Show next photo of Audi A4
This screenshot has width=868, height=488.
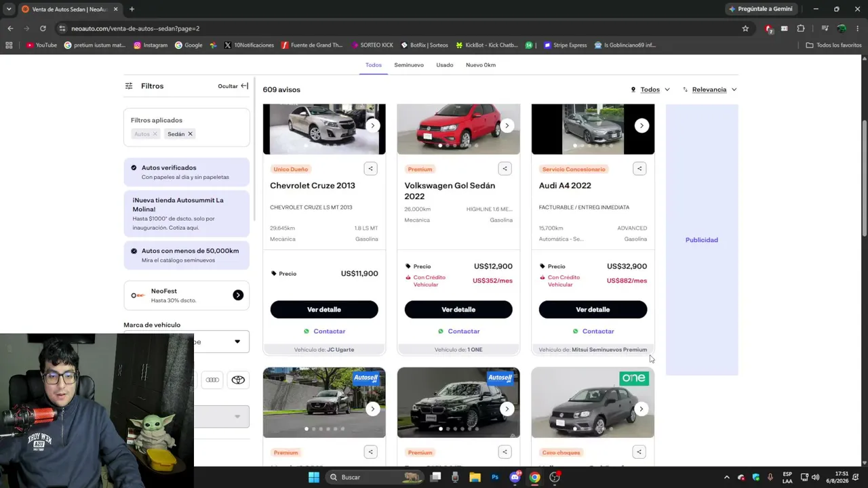[642, 125]
